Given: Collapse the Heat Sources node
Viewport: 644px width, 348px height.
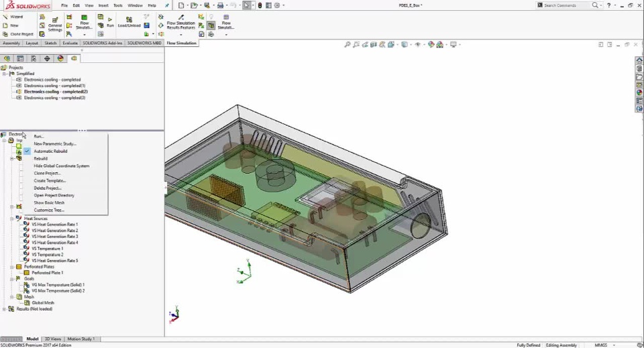Looking at the screenshot, I should (12, 219).
